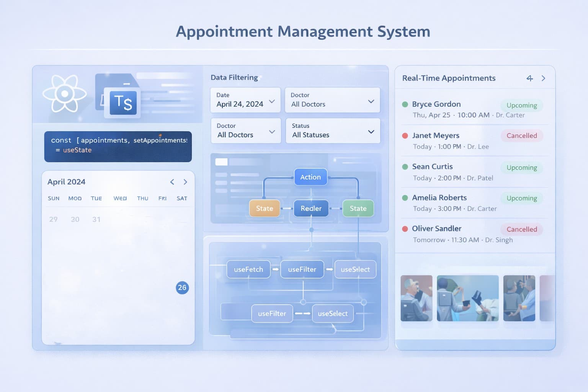Click the Cancelled badge for Oliver Sandler
The height and width of the screenshot is (392, 588).
(521, 229)
